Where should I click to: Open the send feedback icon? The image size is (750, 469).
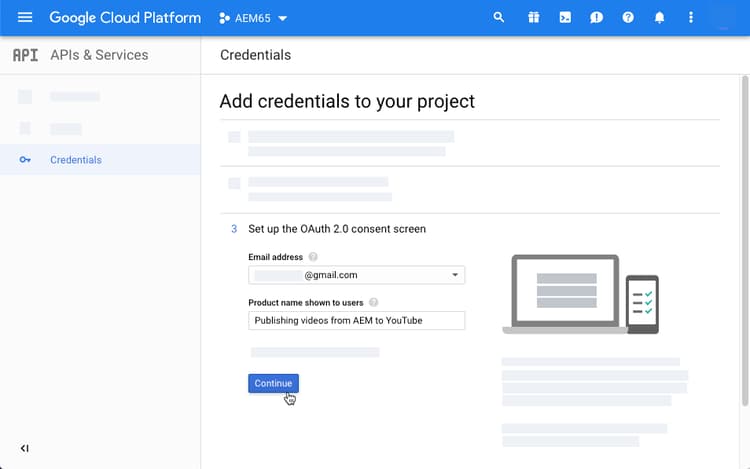(x=596, y=18)
